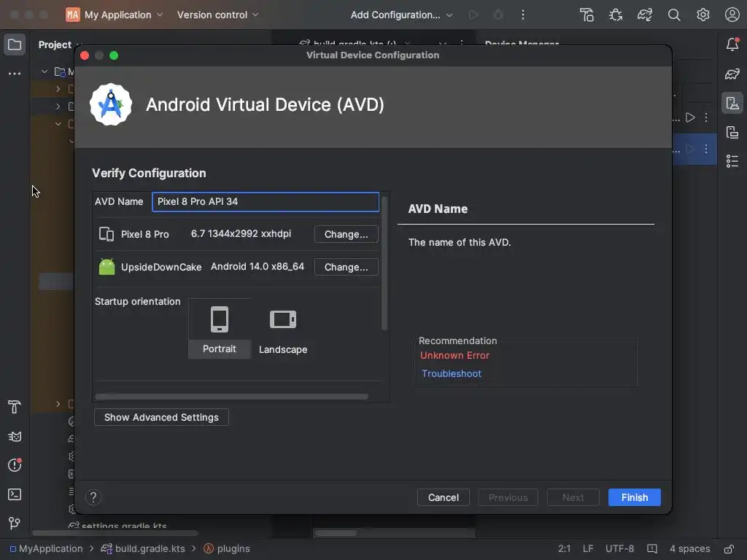Image resolution: width=747 pixels, height=560 pixels.
Task: Click the Change button for Pixel 8 Pro
Action: coord(347,234)
